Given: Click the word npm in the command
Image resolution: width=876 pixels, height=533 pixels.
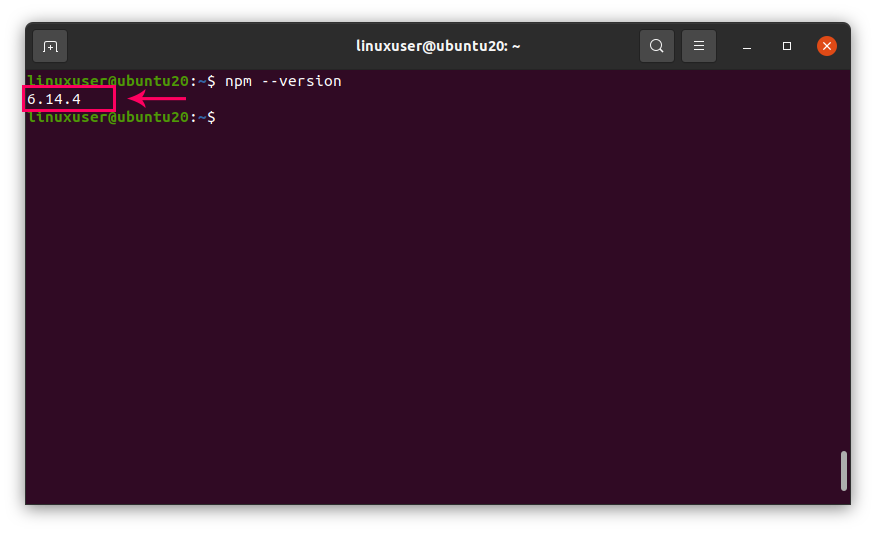Looking at the screenshot, I should tap(237, 81).
